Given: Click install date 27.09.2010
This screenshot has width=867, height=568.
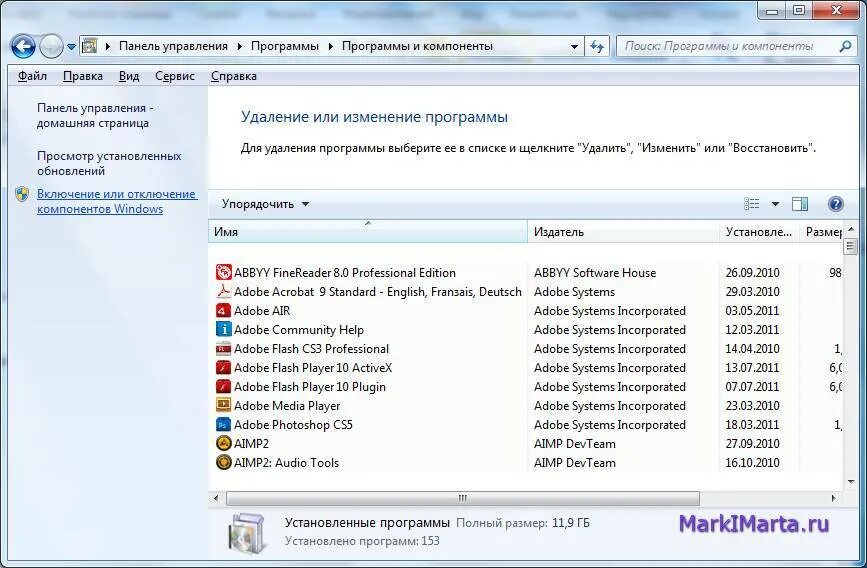Looking at the screenshot, I should click(753, 444).
